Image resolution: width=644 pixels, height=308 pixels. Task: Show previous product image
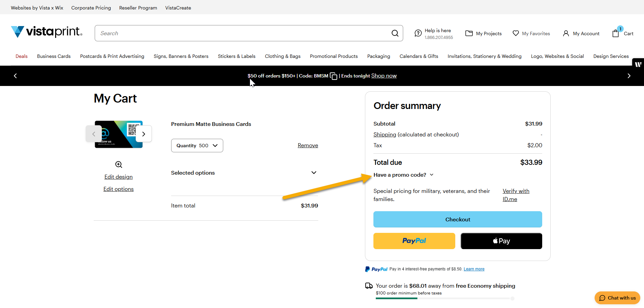coord(94,134)
